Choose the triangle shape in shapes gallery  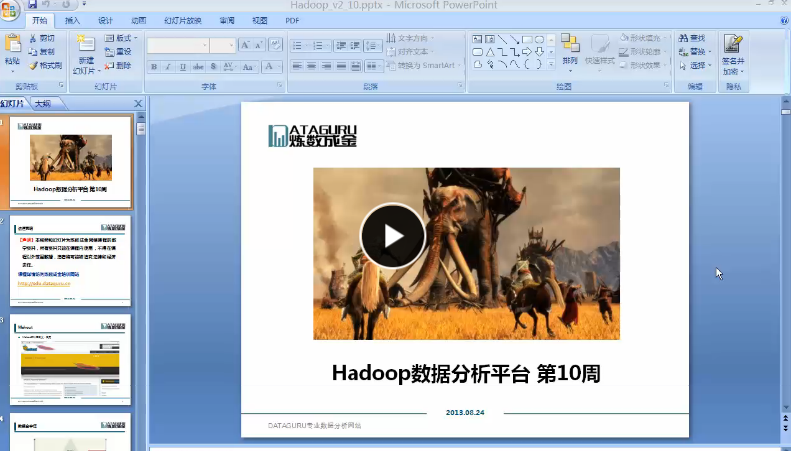coord(489,52)
